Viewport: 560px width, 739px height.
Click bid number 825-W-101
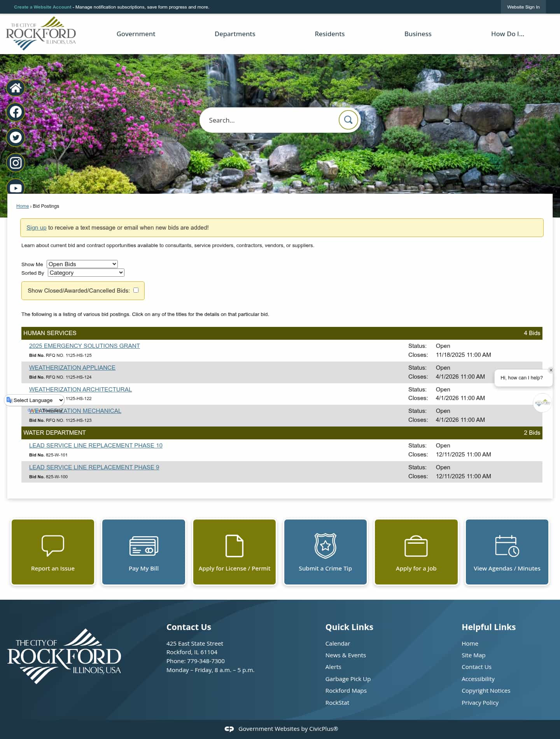click(57, 455)
